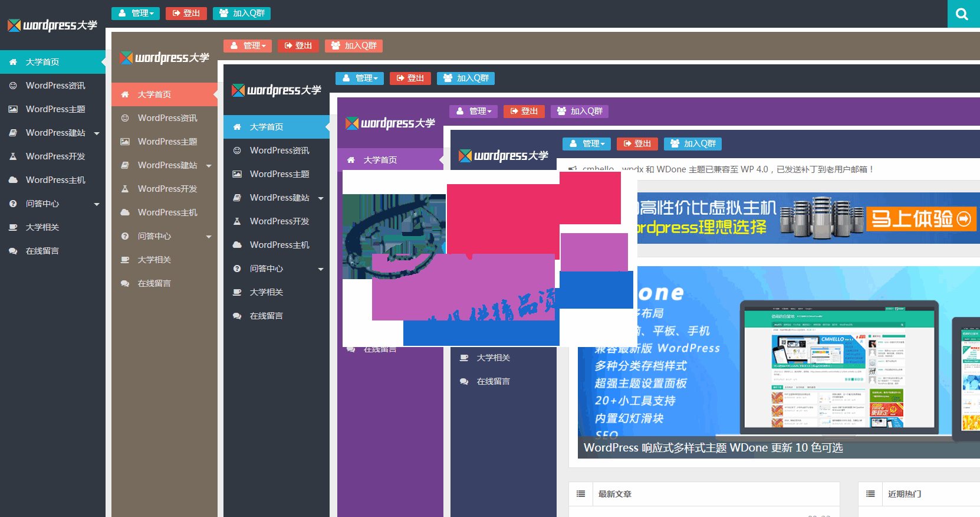Click smiley icon of WordPress资讯 in teal-themed sidebar
The width and height of the screenshot is (980, 517).
pos(13,86)
